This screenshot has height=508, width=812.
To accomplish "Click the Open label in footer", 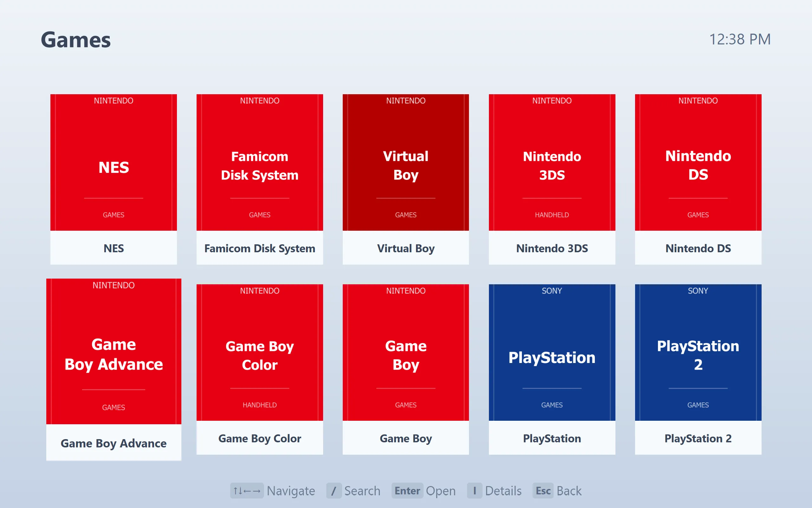I will [440, 492].
